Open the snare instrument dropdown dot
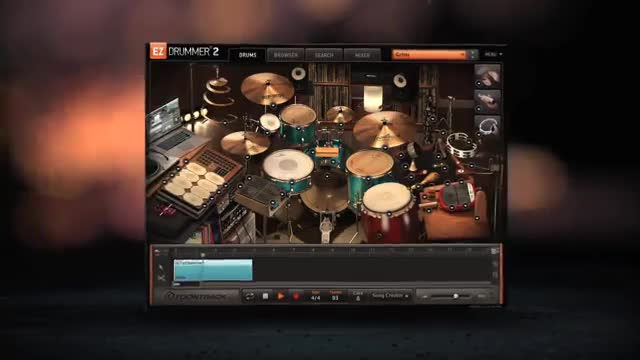 pyautogui.click(x=292, y=181)
